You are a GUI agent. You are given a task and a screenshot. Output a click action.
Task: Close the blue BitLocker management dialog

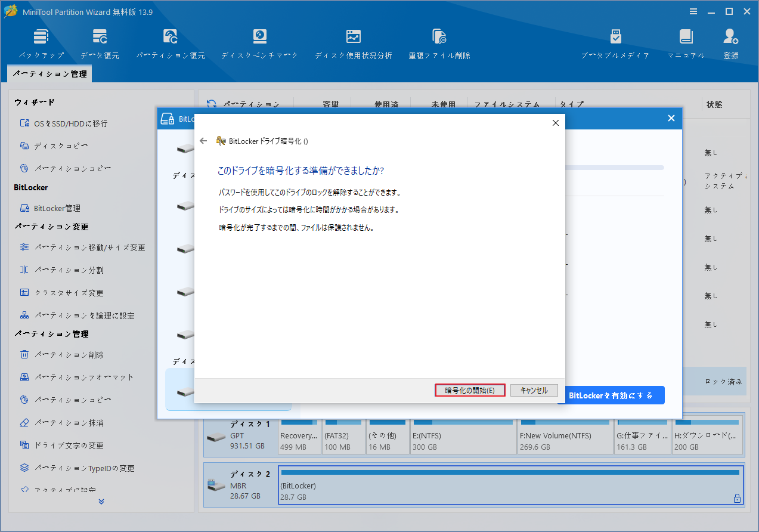pos(671,119)
